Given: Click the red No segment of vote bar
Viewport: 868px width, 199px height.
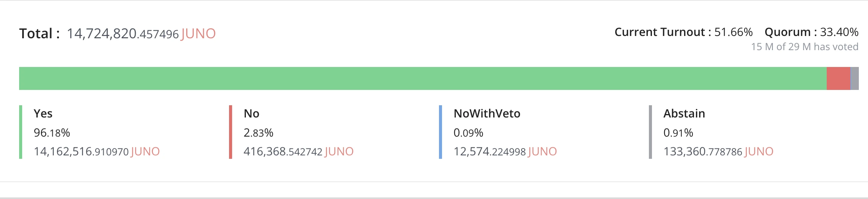Looking at the screenshot, I should [x=838, y=78].
